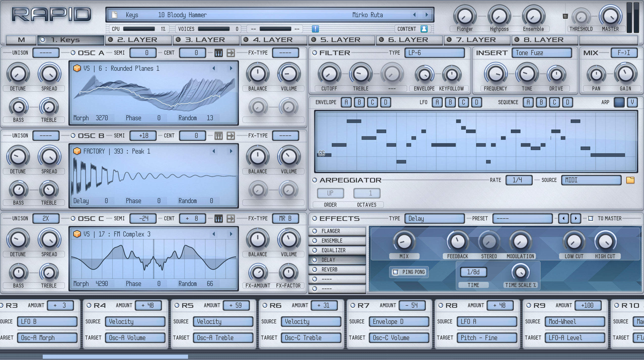Image resolution: width=644 pixels, height=360 pixels.
Task: Click OSC A copy arrow icon
Action: [x=231, y=53]
